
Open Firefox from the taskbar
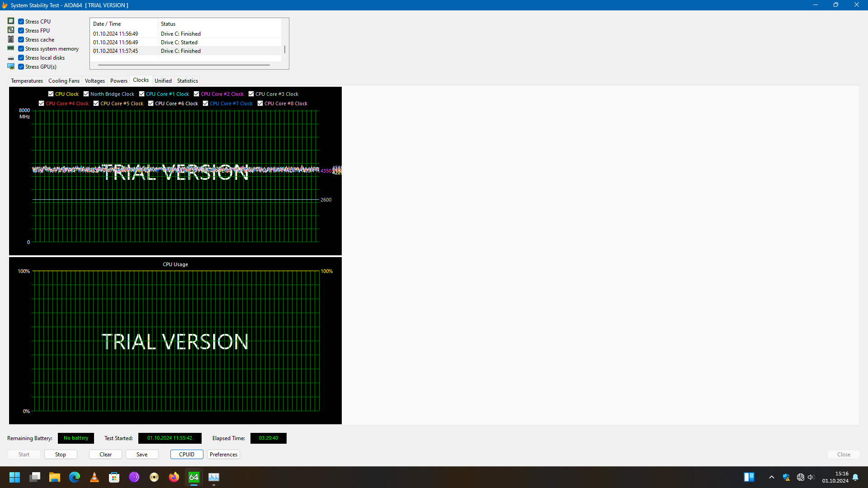tap(174, 477)
